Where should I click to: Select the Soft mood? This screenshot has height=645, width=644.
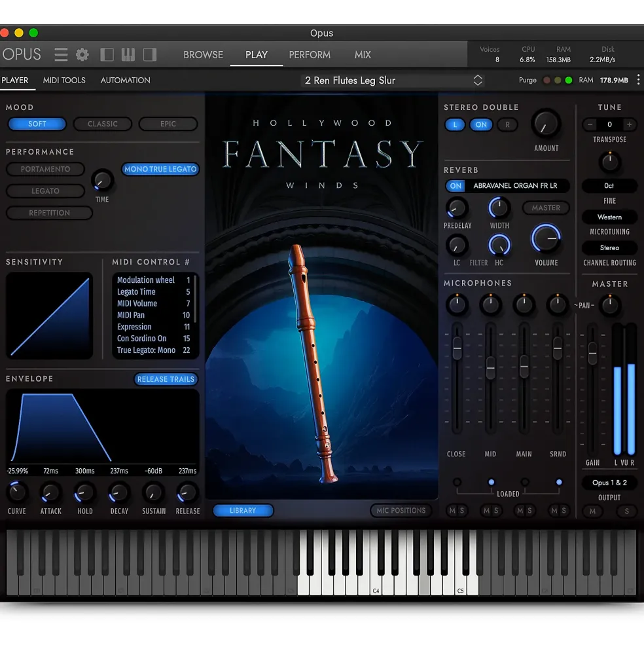[x=37, y=124]
